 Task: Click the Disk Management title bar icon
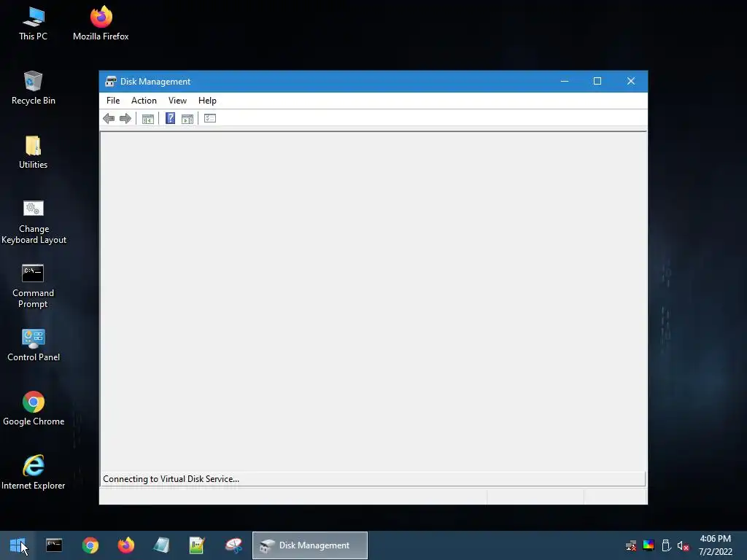[111, 82]
